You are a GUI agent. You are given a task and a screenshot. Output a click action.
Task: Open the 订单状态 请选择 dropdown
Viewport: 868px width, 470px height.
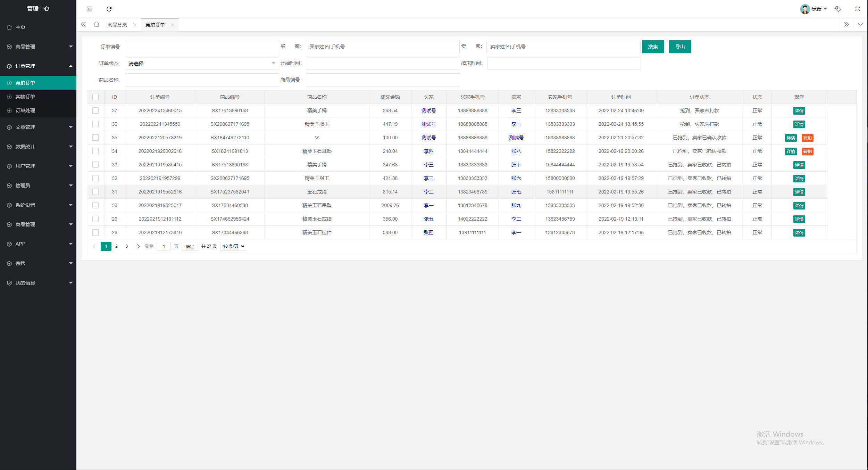pyautogui.click(x=202, y=63)
